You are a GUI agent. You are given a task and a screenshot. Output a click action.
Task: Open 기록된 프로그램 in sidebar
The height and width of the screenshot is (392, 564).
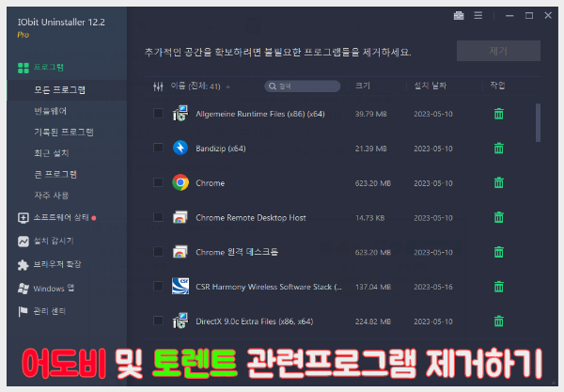tap(64, 132)
